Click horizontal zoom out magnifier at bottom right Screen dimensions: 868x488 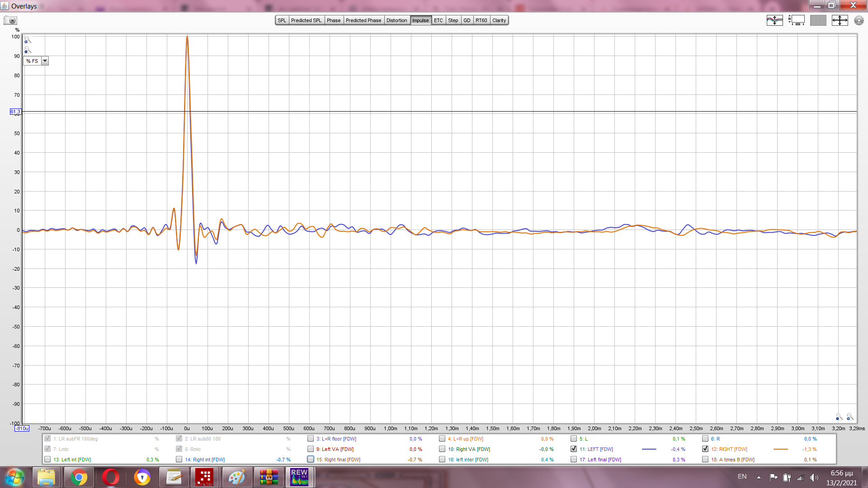point(839,417)
